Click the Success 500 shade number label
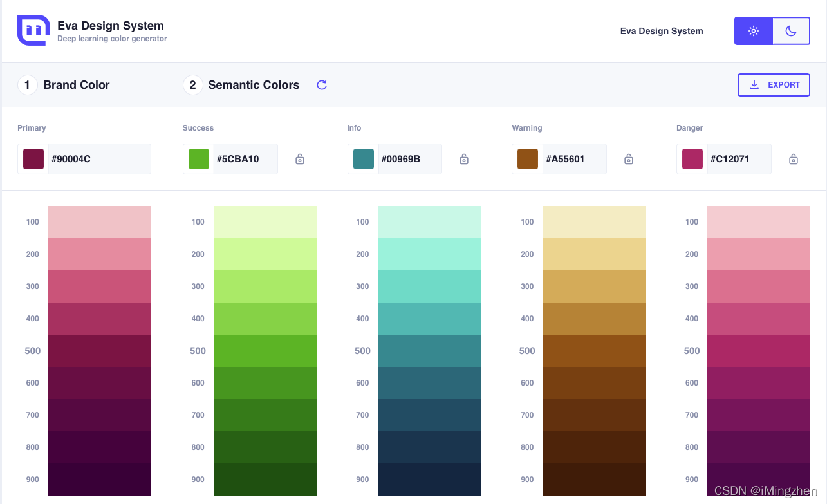This screenshot has height=504, width=827. coord(198,351)
